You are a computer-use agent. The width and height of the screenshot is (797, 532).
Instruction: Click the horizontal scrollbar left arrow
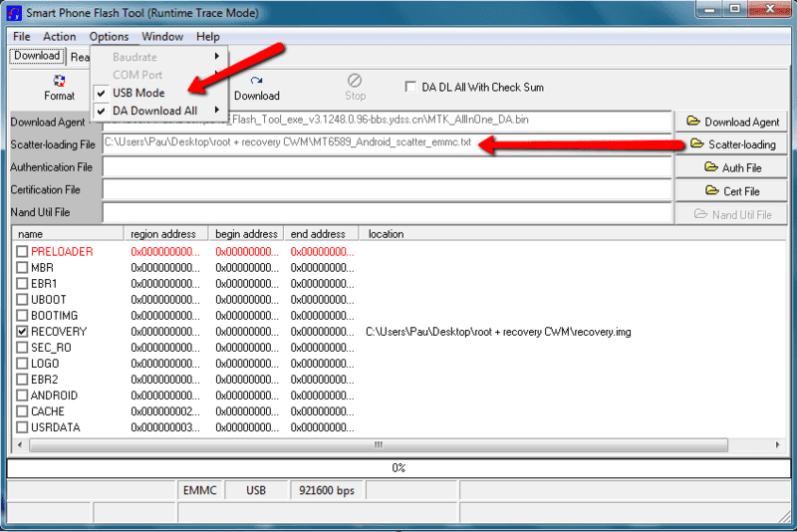click(x=20, y=445)
